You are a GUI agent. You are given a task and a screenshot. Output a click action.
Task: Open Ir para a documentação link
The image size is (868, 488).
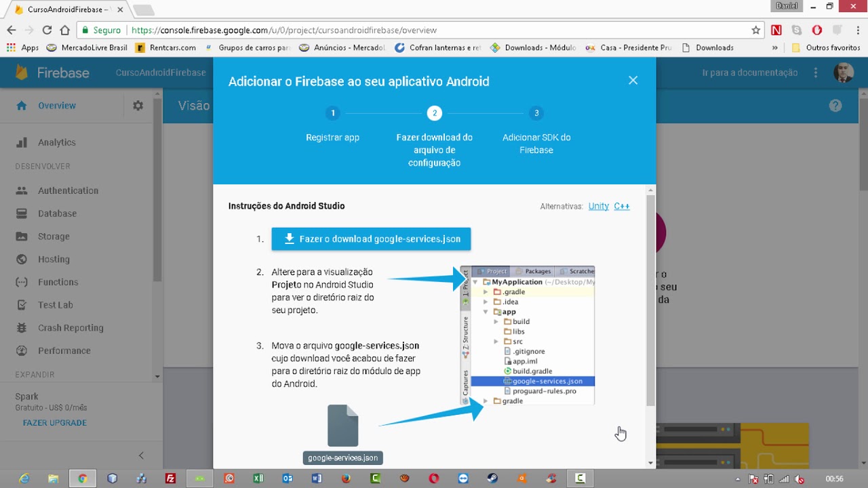750,73
